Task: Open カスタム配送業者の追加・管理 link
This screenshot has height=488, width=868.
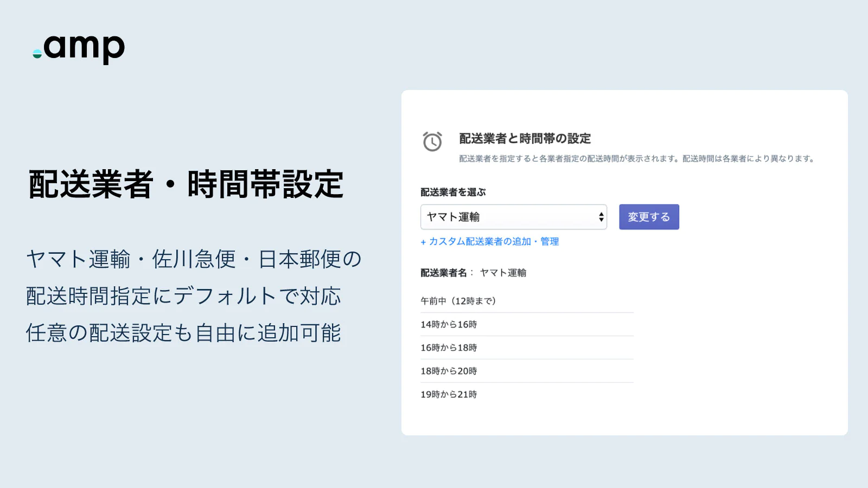Action: (x=489, y=241)
